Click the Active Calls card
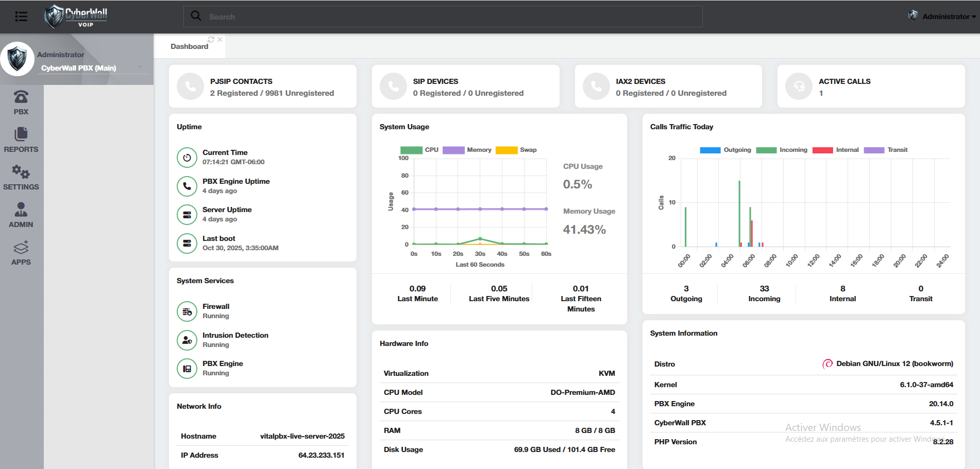The width and height of the screenshot is (980, 469). click(x=871, y=86)
